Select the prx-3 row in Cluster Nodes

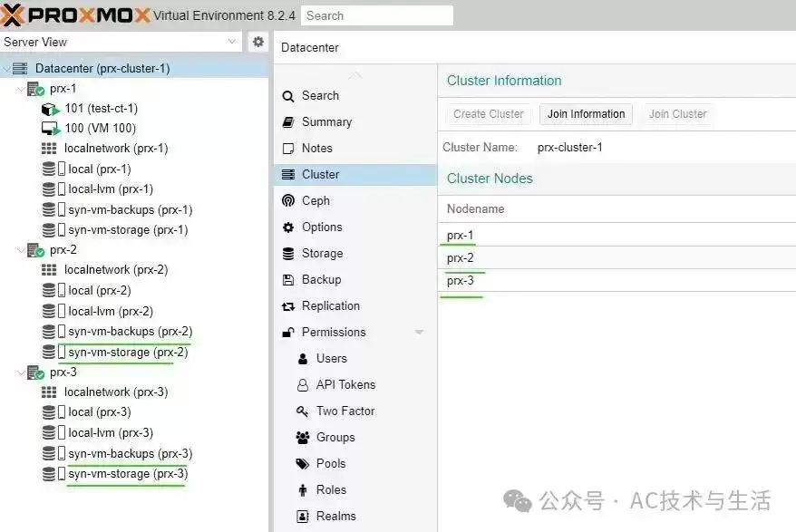tap(616, 280)
